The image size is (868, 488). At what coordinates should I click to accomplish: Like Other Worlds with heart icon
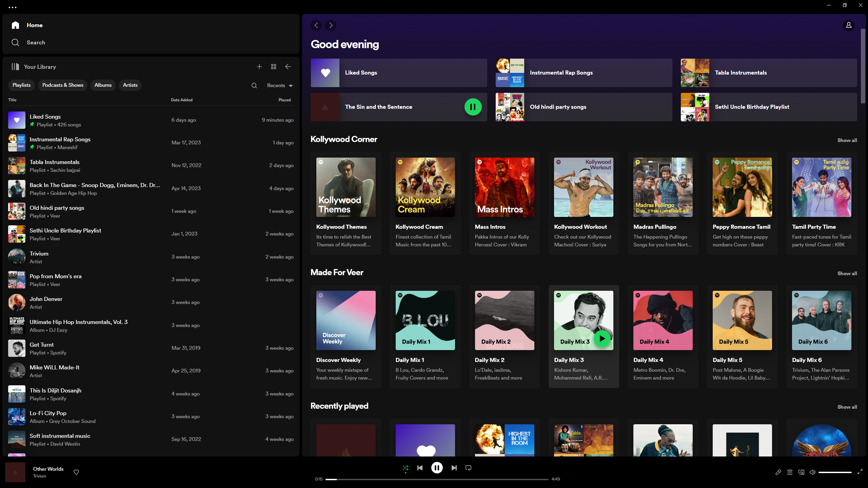[76, 472]
